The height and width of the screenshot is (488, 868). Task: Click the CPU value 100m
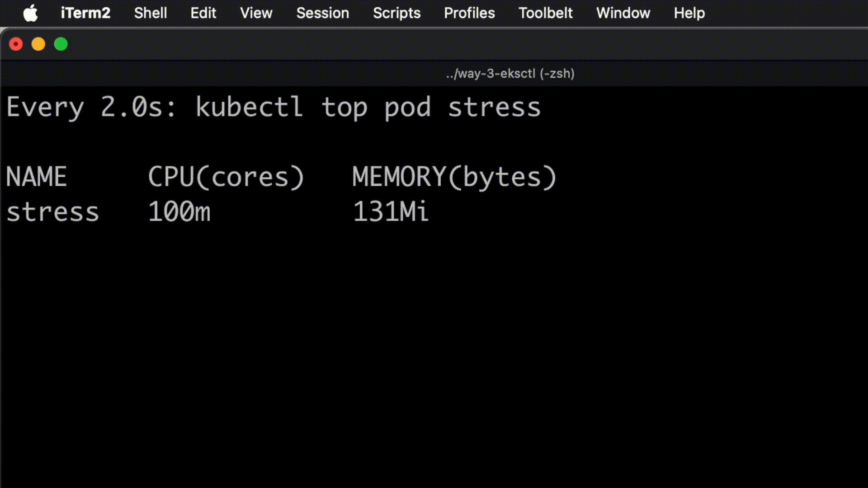(x=179, y=211)
